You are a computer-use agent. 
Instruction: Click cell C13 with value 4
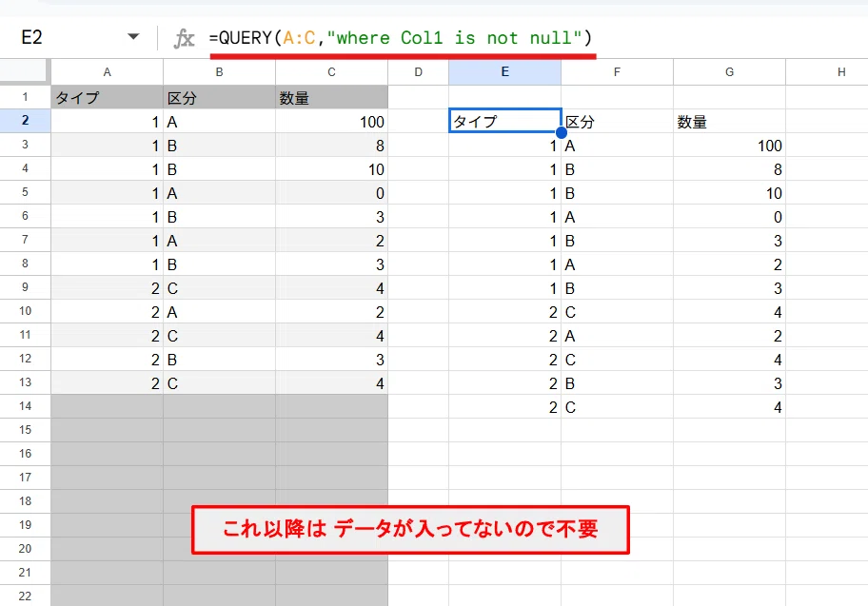click(331, 383)
